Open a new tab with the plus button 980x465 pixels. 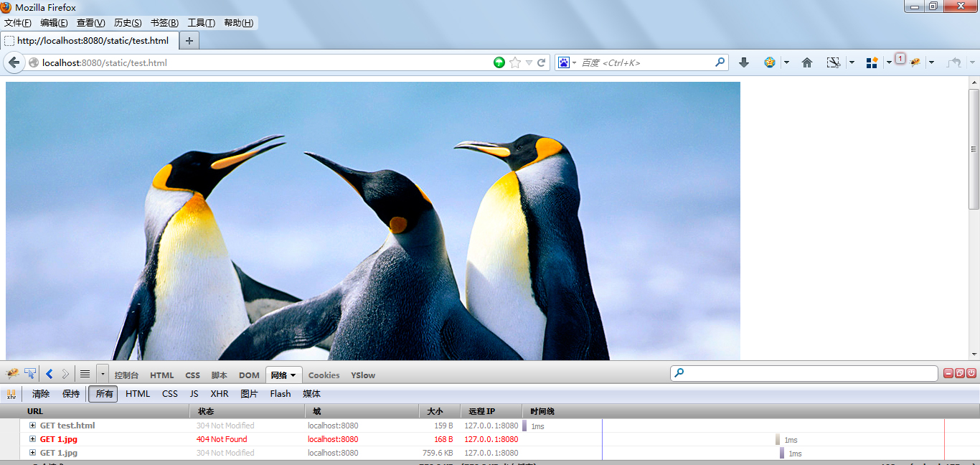189,41
